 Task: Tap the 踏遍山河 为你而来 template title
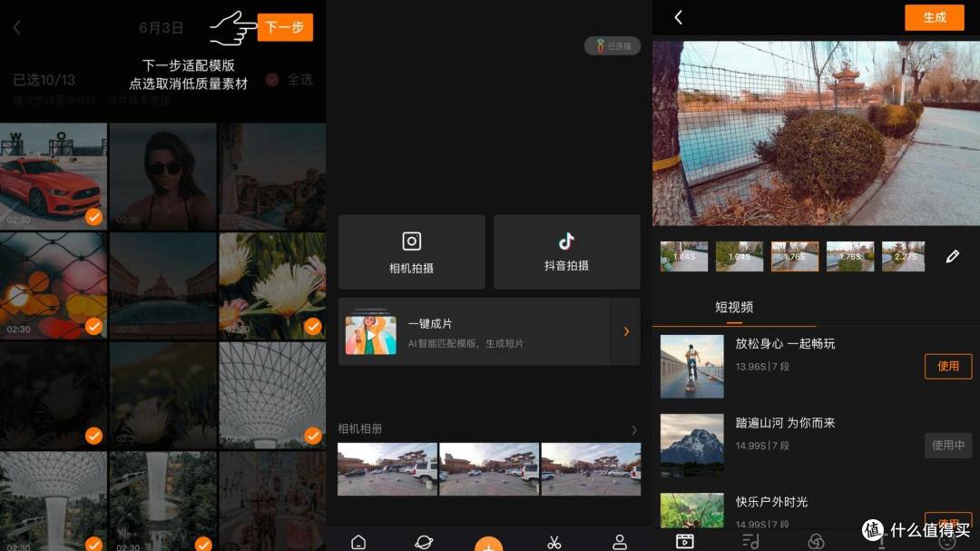785,423
